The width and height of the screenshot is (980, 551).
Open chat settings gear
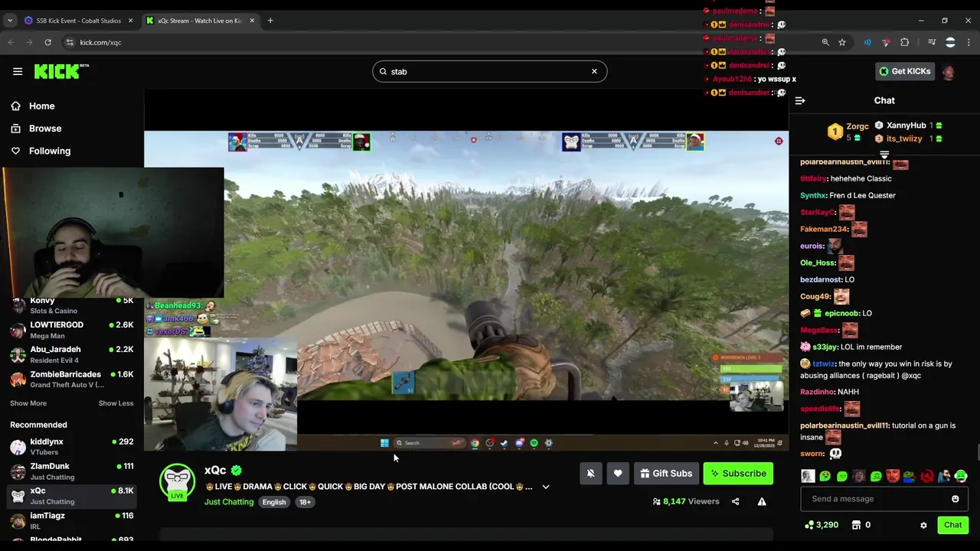[x=923, y=525]
